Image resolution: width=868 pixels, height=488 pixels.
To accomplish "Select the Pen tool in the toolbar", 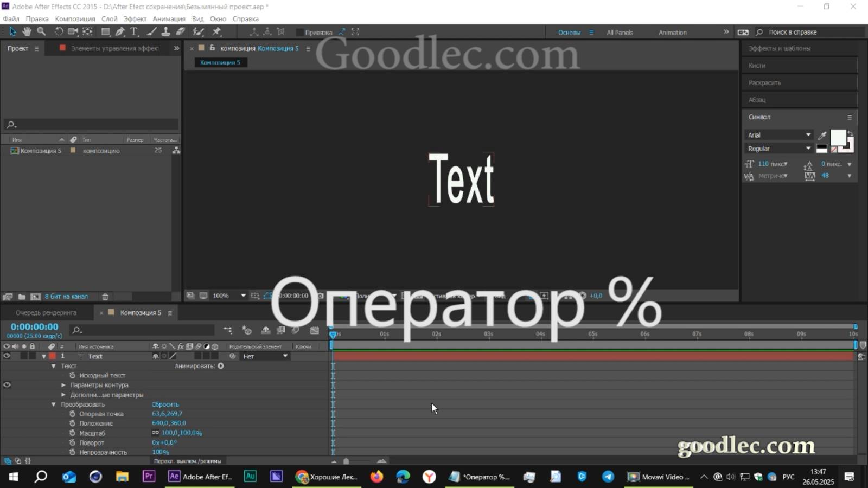I will 120,31.
